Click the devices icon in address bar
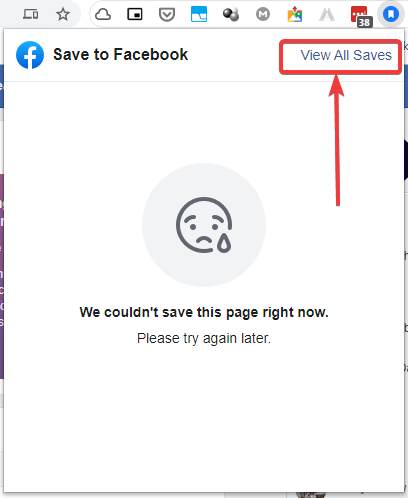408x498 pixels. coord(30,14)
